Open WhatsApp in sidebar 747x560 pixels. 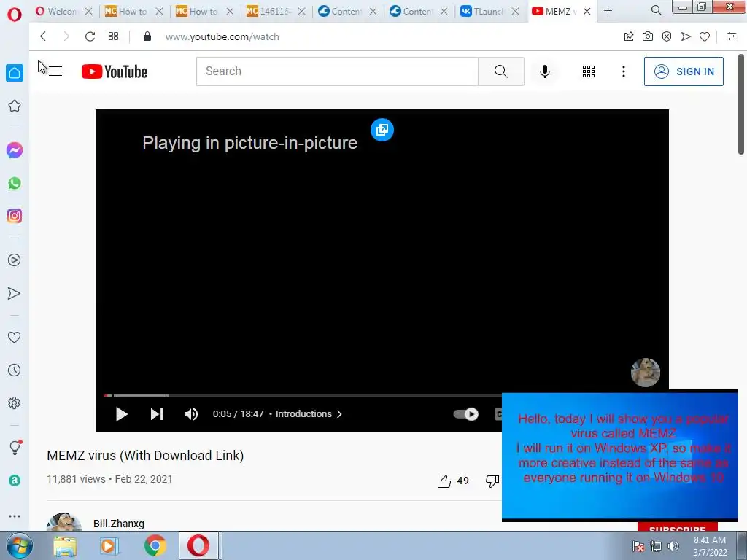tap(15, 183)
